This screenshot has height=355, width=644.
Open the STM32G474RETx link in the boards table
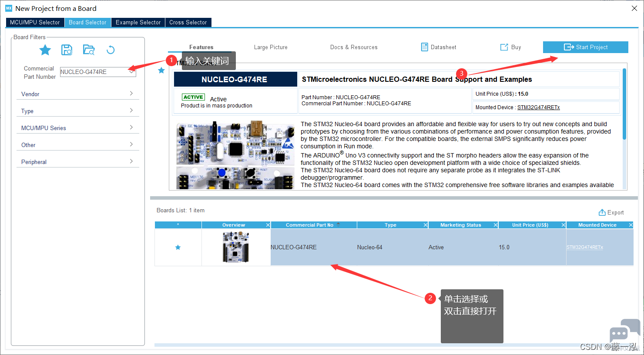coord(585,248)
